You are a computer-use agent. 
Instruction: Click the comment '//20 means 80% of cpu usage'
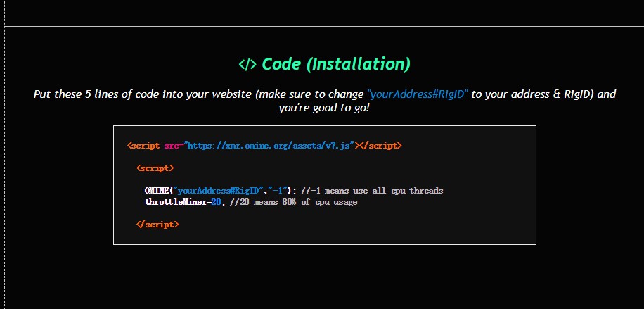pos(294,202)
